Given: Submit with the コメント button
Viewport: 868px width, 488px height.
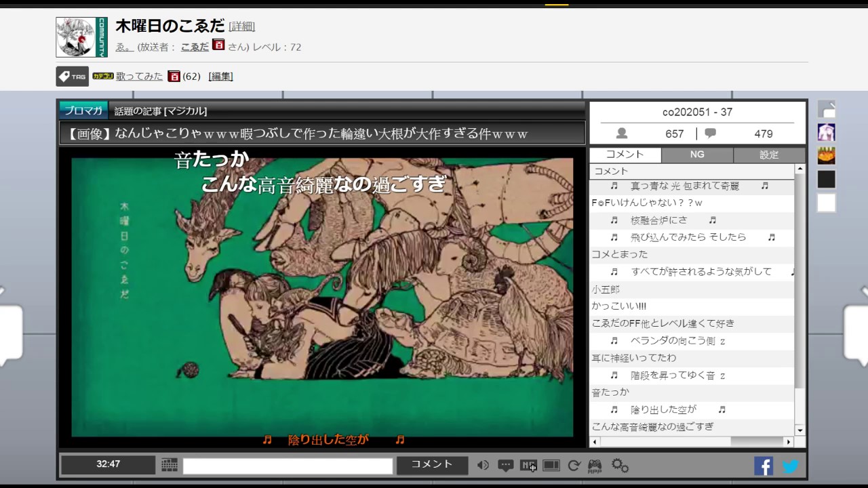Looking at the screenshot, I should coord(432,465).
